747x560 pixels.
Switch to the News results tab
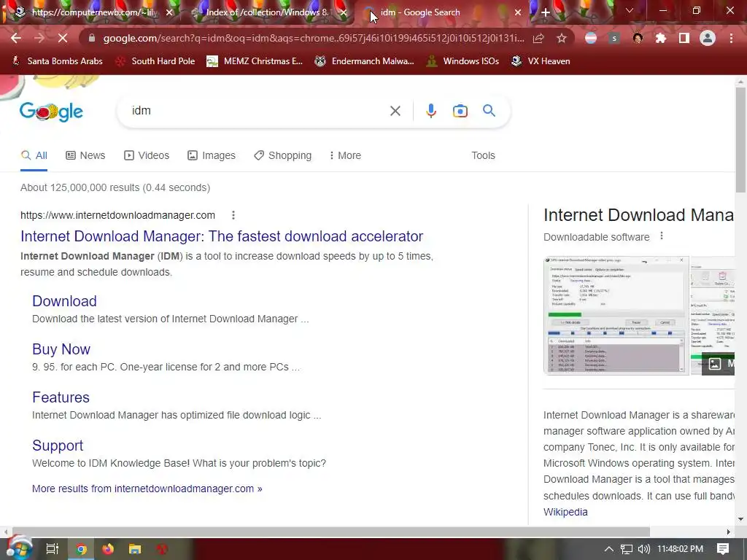pyautogui.click(x=85, y=155)
